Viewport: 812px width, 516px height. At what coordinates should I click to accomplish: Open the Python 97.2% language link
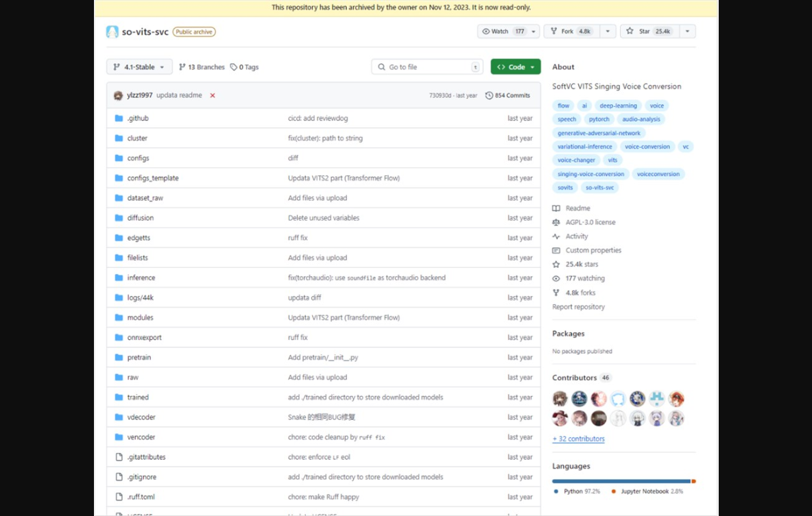577,491
